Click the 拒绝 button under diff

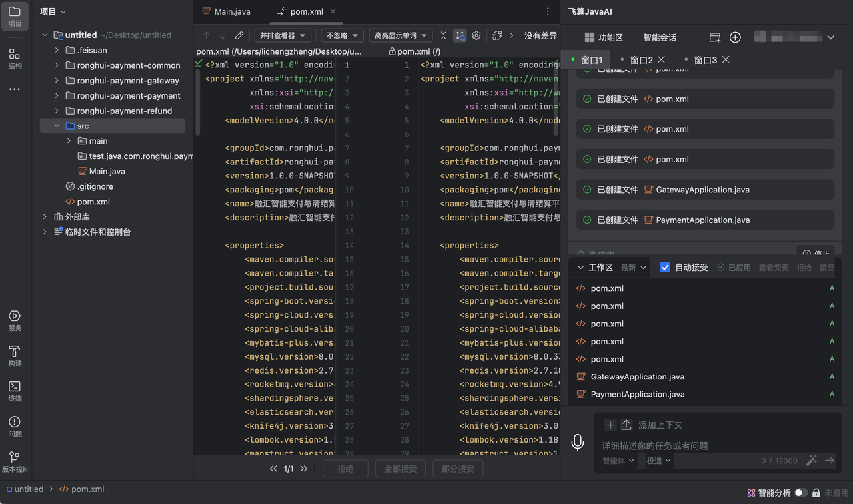point(345,469)
